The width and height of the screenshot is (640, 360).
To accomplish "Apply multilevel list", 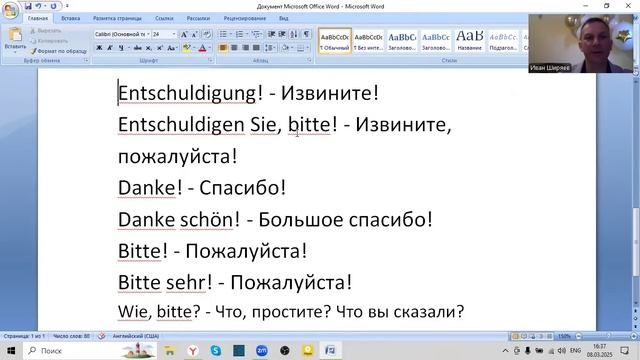I will tap(256, 34).
